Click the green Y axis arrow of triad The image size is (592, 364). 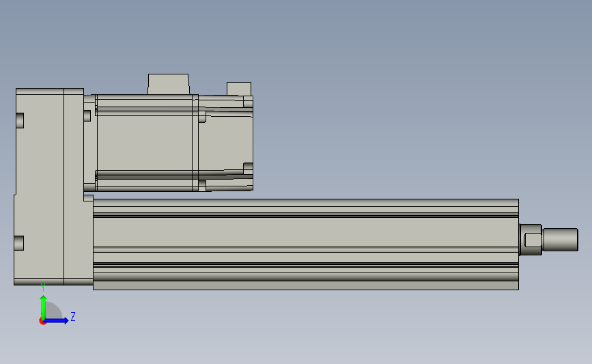[x=44, y=307]
